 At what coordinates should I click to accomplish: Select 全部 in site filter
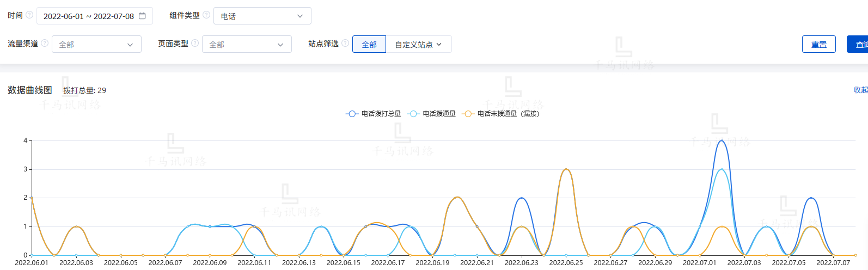coord(369,45)
